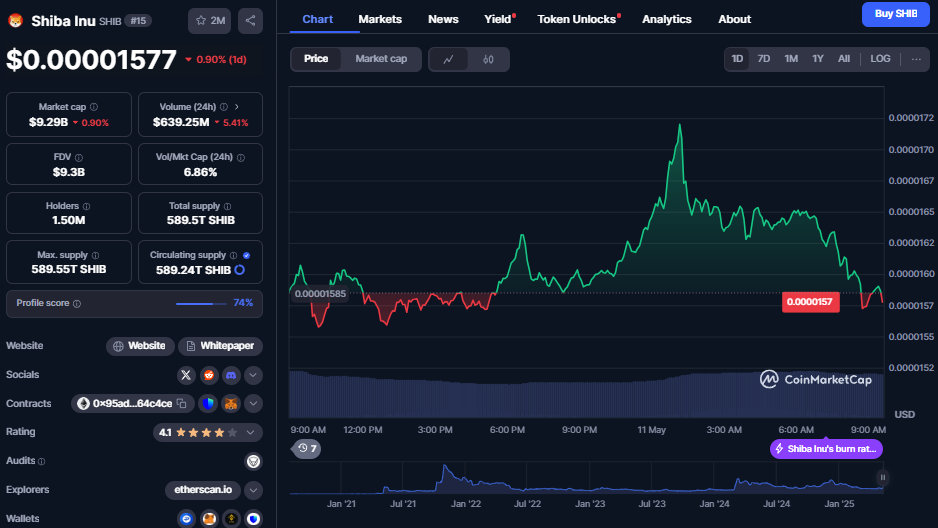Image resolution: width=938 pixels, height=528 pixels.
Task: Copy the contract address 0x95ad...64c4ce
Action: (182, 404)
